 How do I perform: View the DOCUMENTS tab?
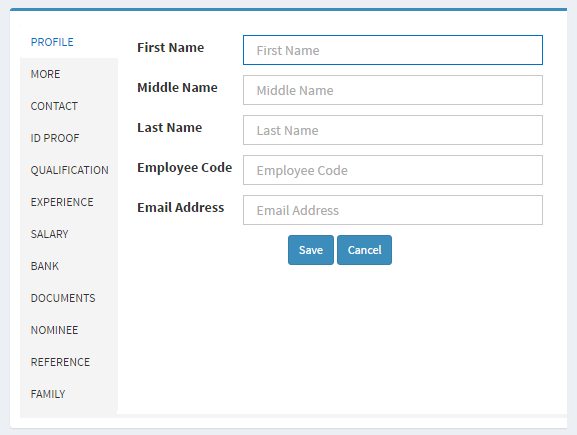(63, 298)
